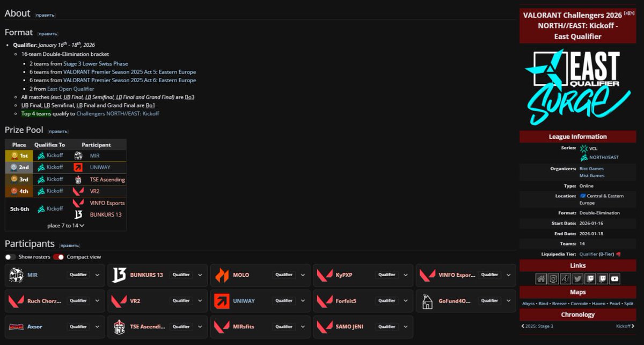Click the Forfeit5 Valorant logo
The height and width of the screenshot is (345, 644).
tap(325, 301)
